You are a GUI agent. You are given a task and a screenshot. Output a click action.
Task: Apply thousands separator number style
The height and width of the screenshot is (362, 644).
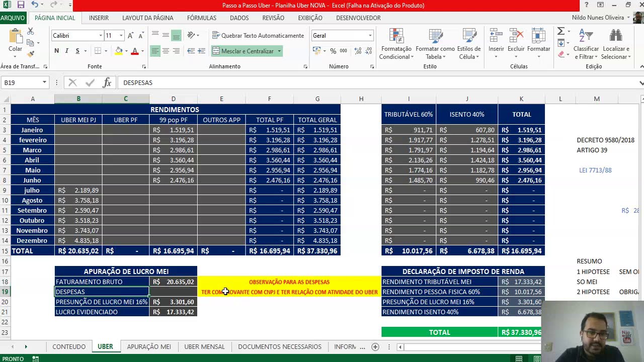coord(343,51)
